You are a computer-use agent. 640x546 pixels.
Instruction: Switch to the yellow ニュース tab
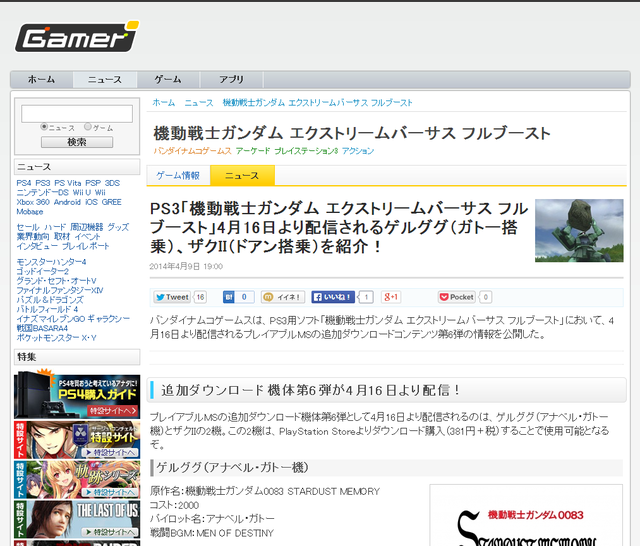tap(242, 175)
